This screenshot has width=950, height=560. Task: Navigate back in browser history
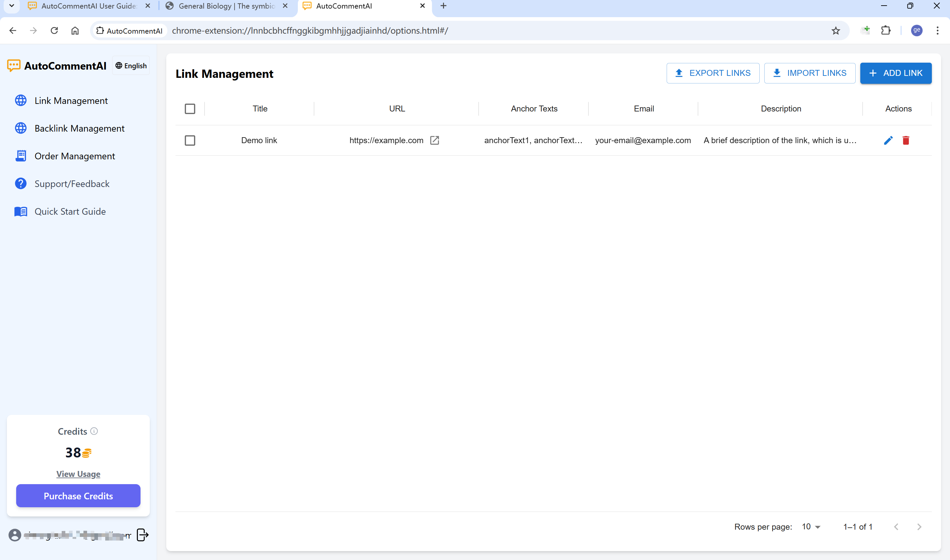pyautogui.click(x=13, y=31)
